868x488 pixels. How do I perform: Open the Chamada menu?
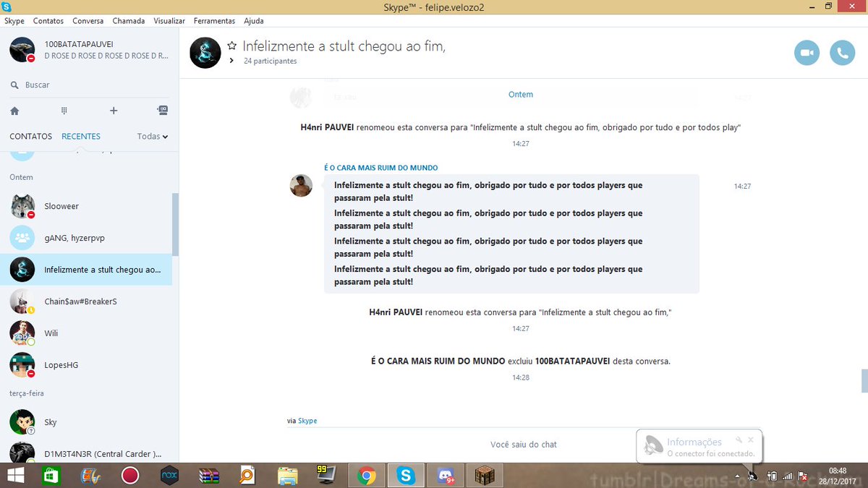pos(129,21)
